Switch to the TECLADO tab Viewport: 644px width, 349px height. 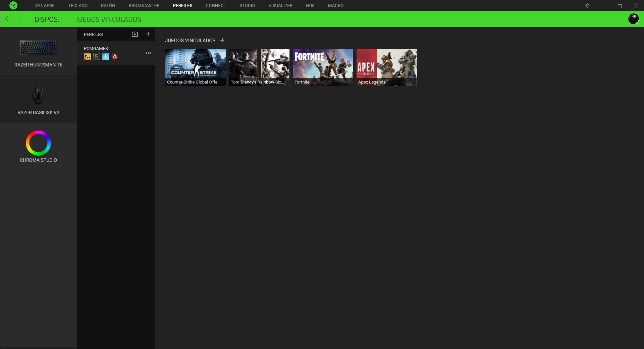(78, 6)
